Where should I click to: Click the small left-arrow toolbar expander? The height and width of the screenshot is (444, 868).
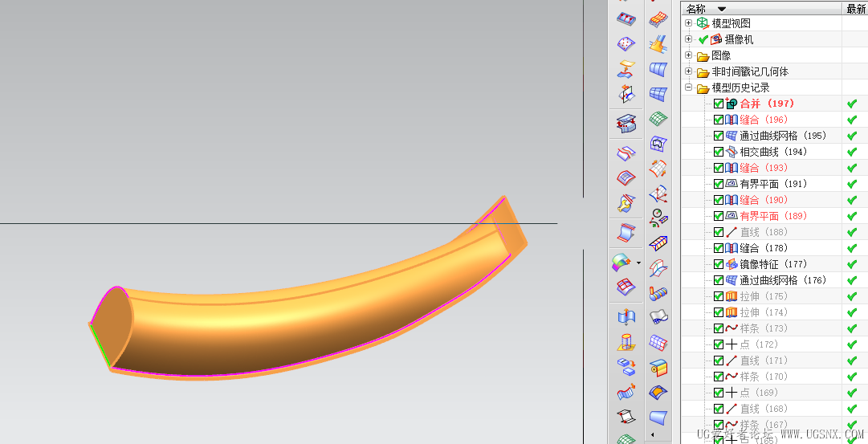pos(653,434)
